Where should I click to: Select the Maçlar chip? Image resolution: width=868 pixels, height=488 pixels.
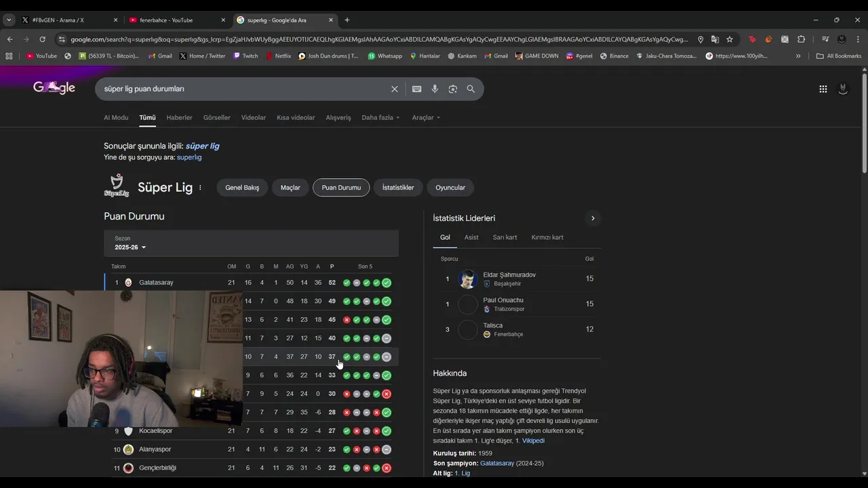coord(290,188)
